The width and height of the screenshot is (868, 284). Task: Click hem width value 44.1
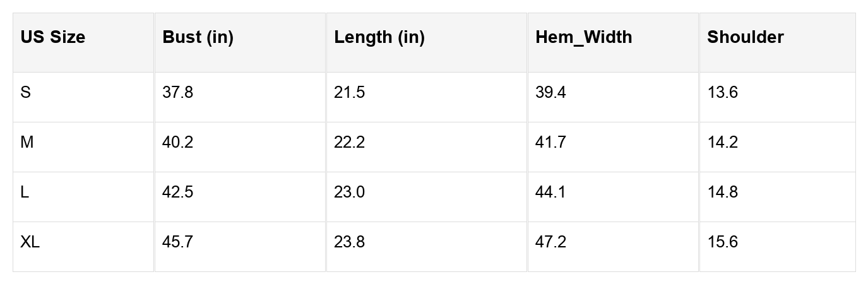[x=550, y=192]
